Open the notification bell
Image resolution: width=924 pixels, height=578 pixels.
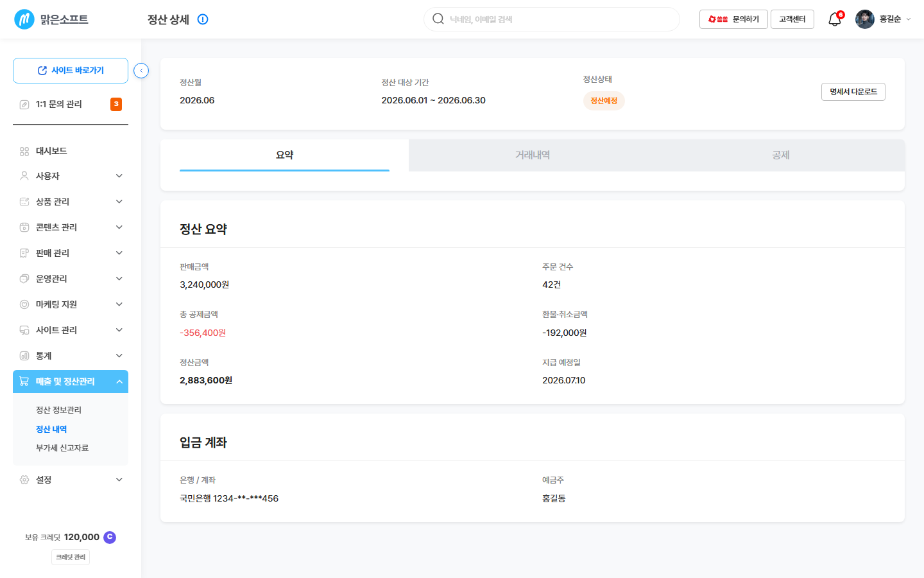click(835, 19)
